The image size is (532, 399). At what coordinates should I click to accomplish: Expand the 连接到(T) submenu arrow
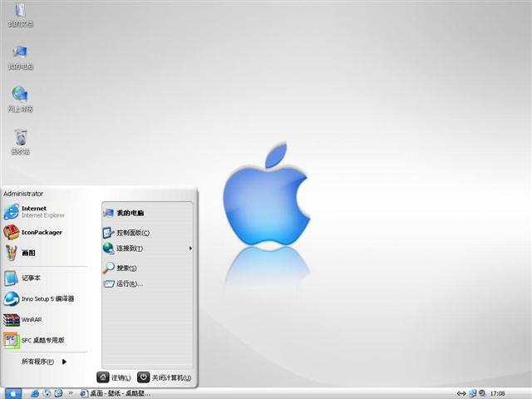(x=190, y=249)
